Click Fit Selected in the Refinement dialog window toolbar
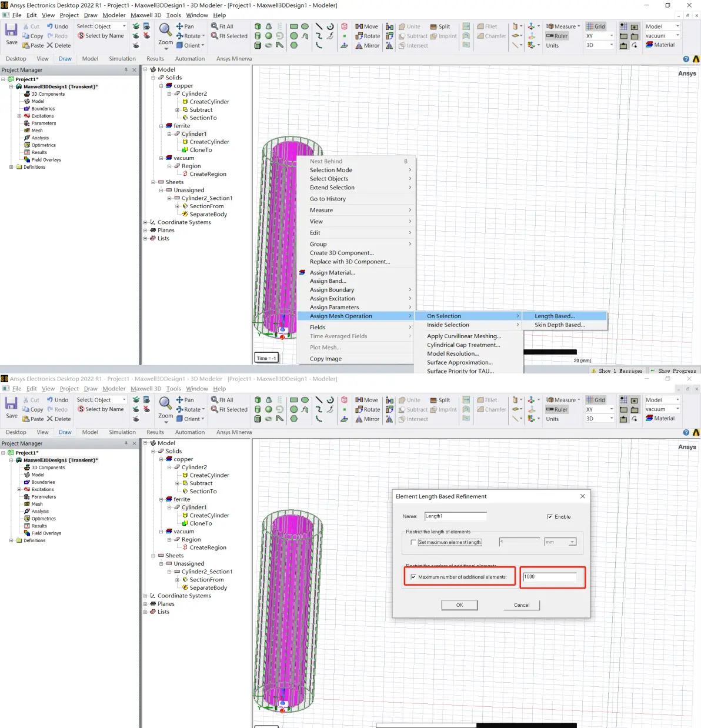Viewport: 701px width, 728px height. pyautogui.click(x=229, y=409)
